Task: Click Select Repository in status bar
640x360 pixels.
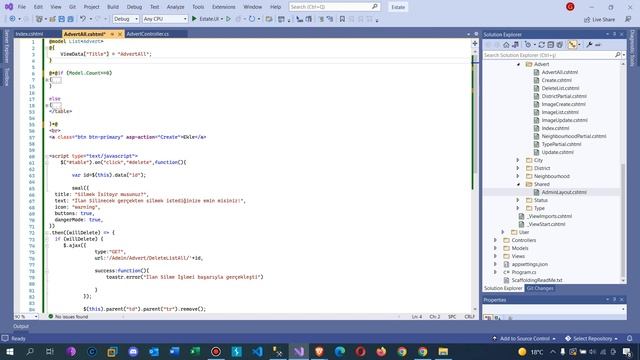Action: click(591, 338)
